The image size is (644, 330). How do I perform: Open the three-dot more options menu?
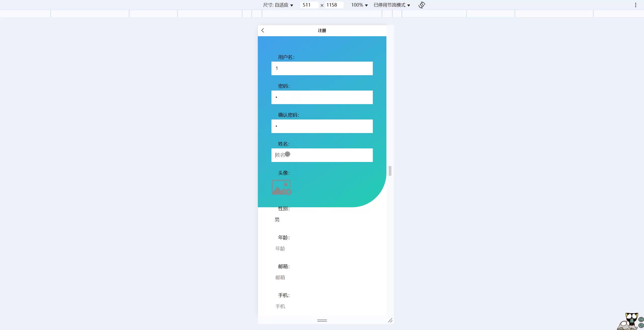[635, 5]
